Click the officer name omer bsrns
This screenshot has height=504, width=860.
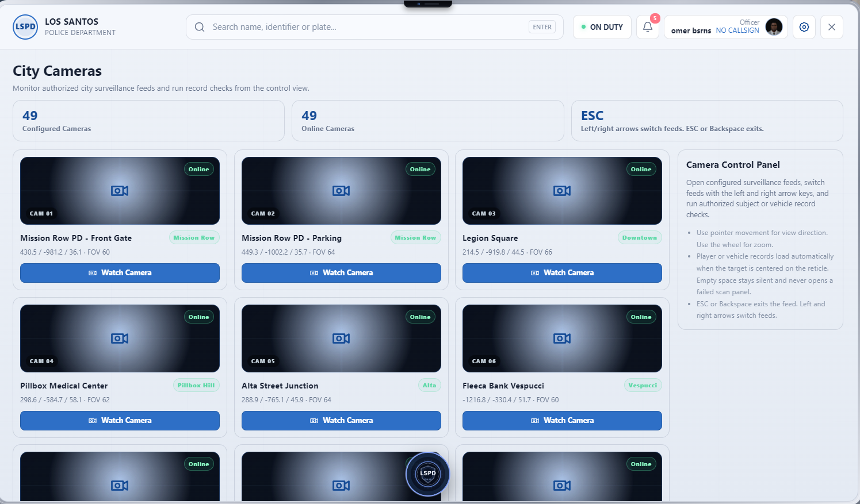click(691, 30)
